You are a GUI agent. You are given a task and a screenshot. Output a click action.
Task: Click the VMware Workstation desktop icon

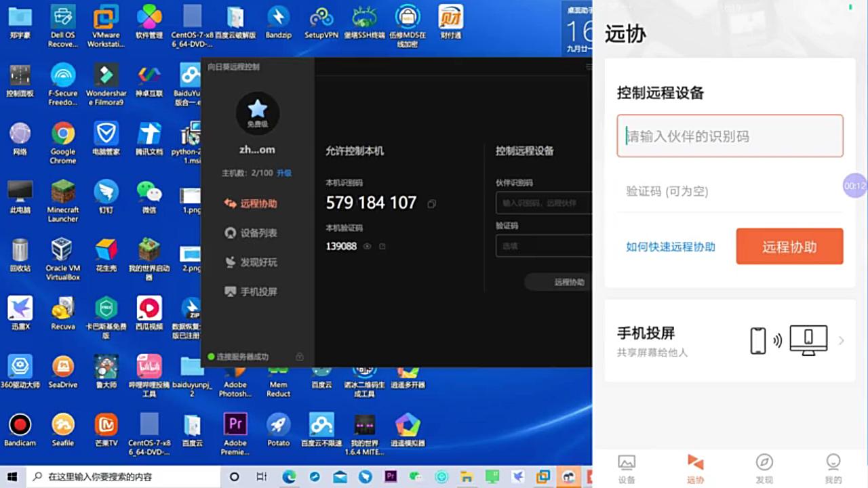106,27
